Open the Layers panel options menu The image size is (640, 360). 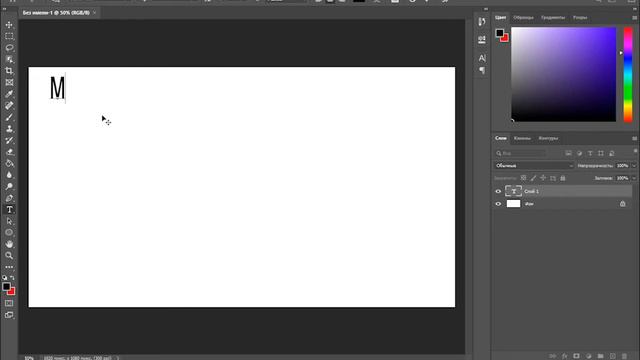point(634,138)
